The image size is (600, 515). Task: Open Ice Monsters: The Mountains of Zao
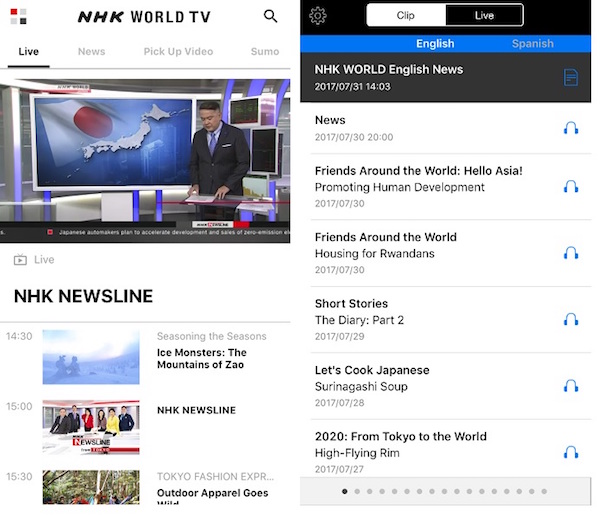[x=202, y=359]
